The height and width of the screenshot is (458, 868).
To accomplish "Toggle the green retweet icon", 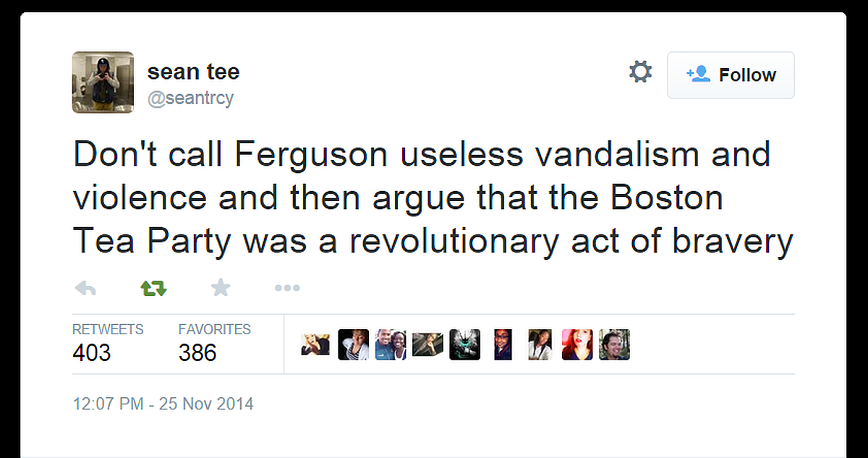I will [153, 289].
